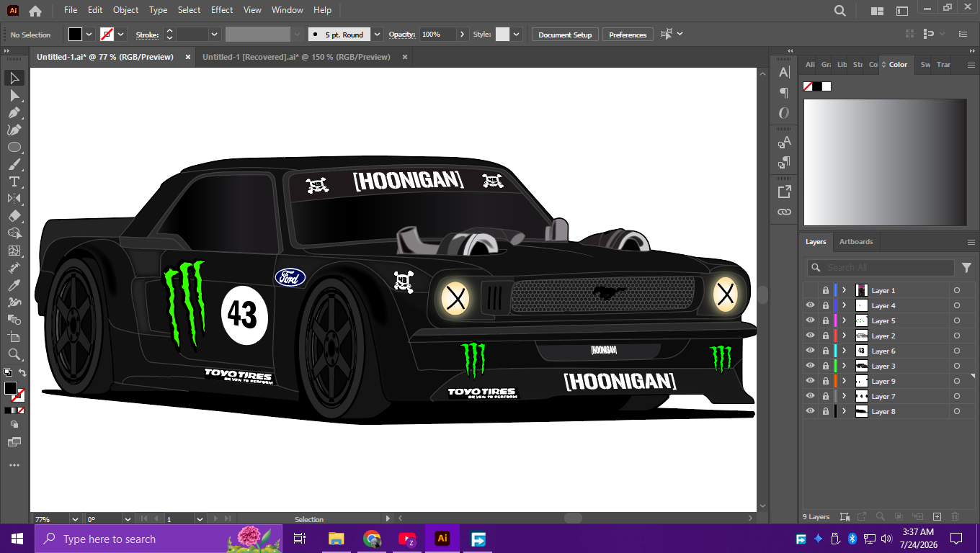
Task: Activate the Zoom tool
Action: coord(14,354)
